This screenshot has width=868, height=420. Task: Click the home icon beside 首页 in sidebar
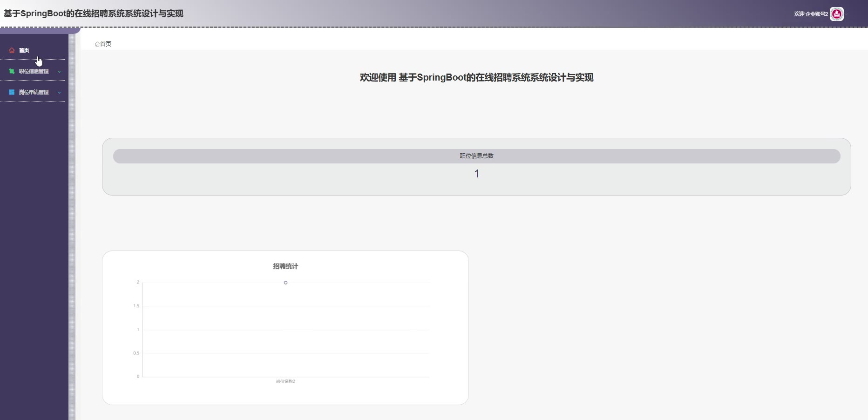pos(12,50)
